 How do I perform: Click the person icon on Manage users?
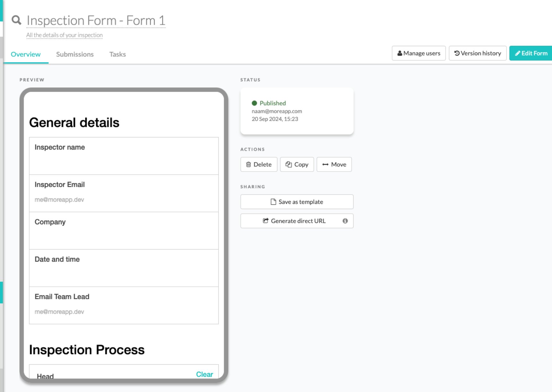(x=400, y=53)
